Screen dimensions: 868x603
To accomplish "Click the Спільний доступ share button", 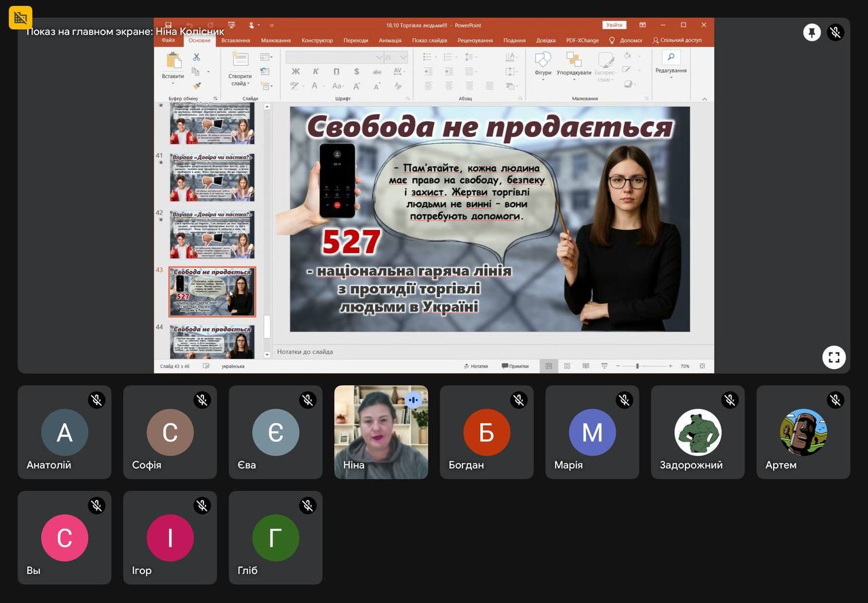I will (x=677, y=41).
